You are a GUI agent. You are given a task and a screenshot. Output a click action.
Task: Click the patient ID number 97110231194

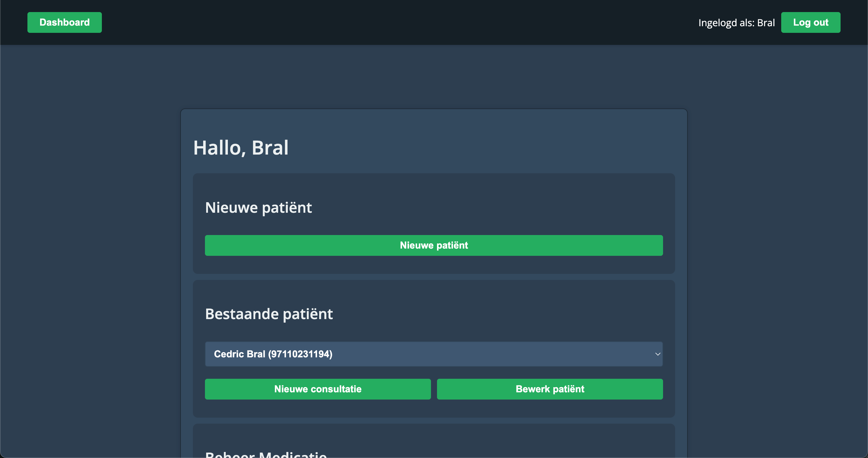click(300, 354)
